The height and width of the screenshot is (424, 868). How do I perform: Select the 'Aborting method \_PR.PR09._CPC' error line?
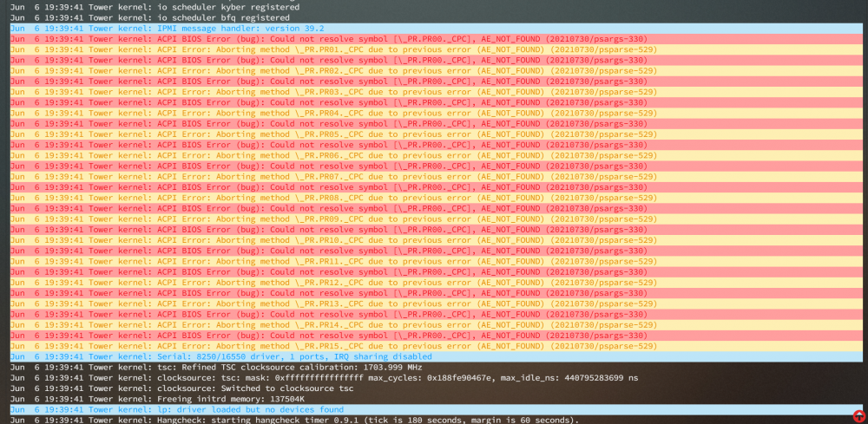(x=437, y=219)
